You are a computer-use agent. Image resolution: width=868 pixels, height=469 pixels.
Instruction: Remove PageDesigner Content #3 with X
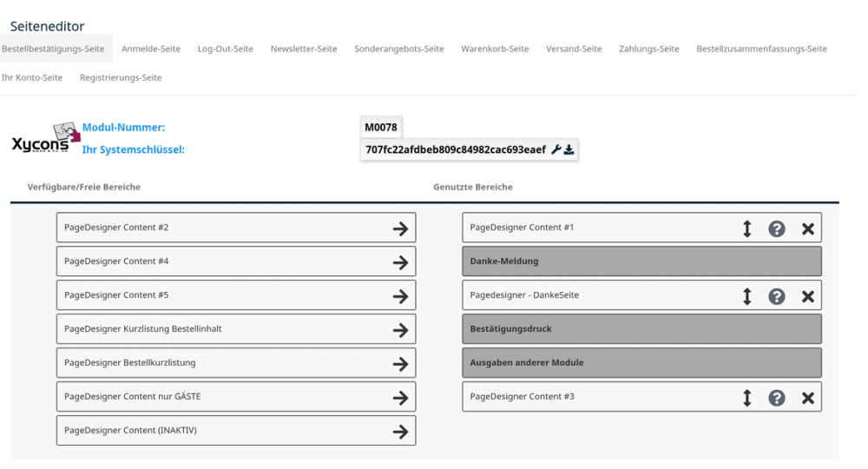tap(807, 398)
